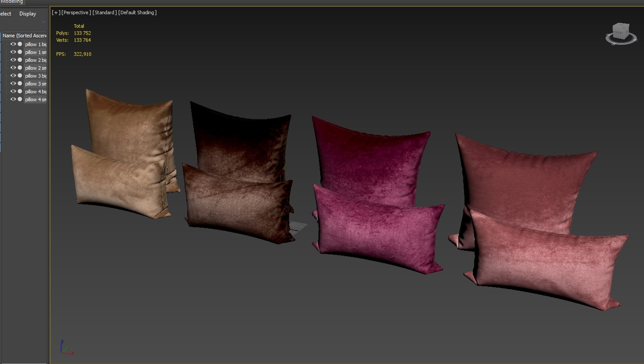Select pillow 4 big in the object list
This screenshot has width=644, height=364.
point(36,91)
